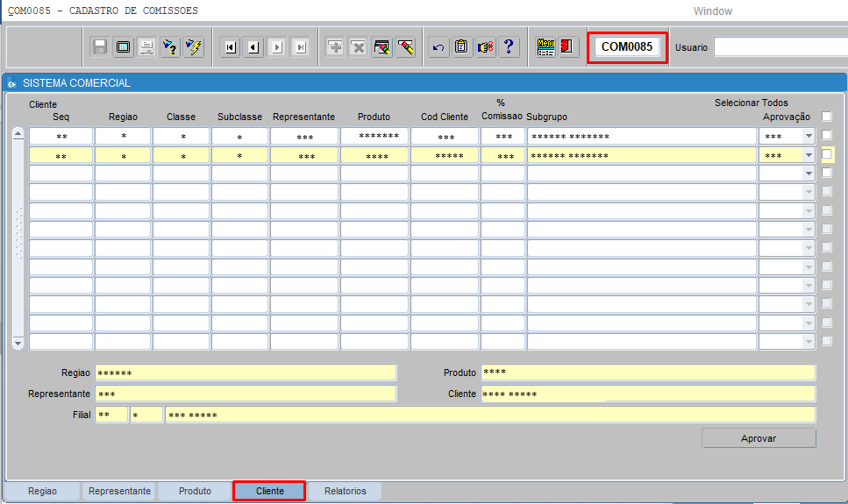Tick the second row's selection checkbox
The height and width of the screenshot is (504, 848).
827,154
